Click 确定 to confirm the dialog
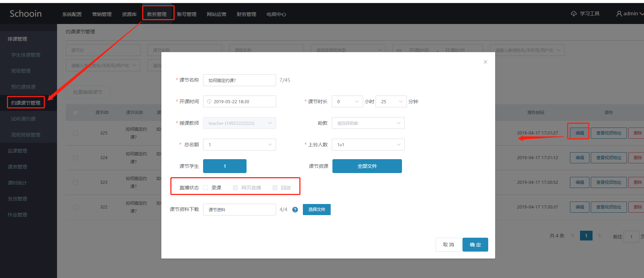644x278 pixels. click(x=475, y=245)
